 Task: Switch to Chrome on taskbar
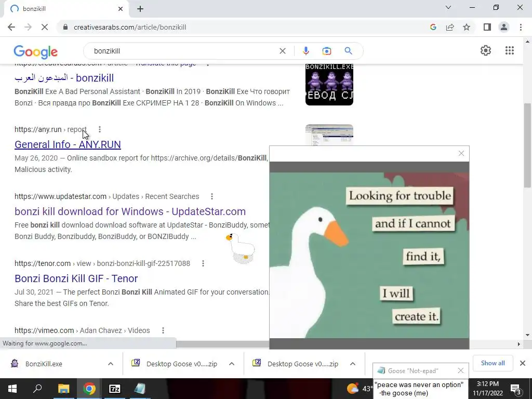pos(89,389)
